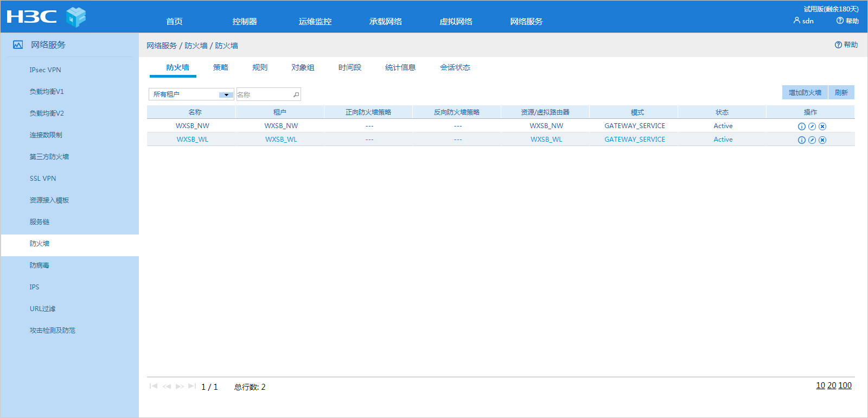The width and height of the screenshot is (868, 418).
Task: Switch to the 策略 tab
Action: (x=220, y=67)
